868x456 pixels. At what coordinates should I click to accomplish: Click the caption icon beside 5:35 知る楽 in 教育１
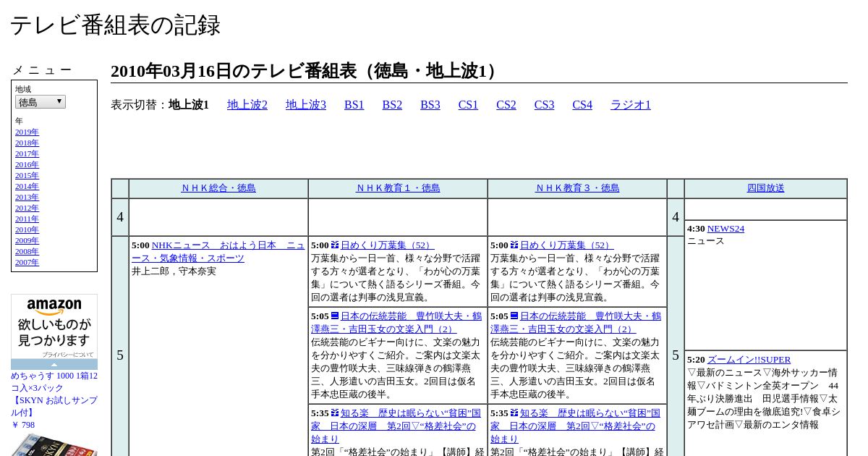(x=335, y=413)
